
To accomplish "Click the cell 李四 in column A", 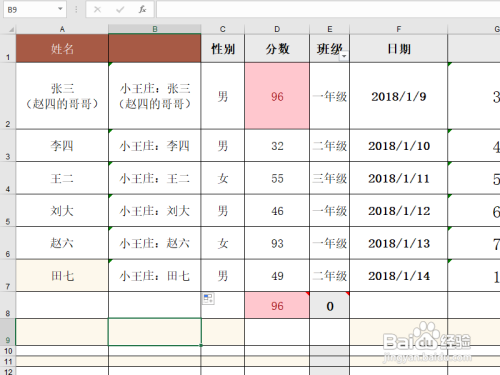I will click(62, 146).
